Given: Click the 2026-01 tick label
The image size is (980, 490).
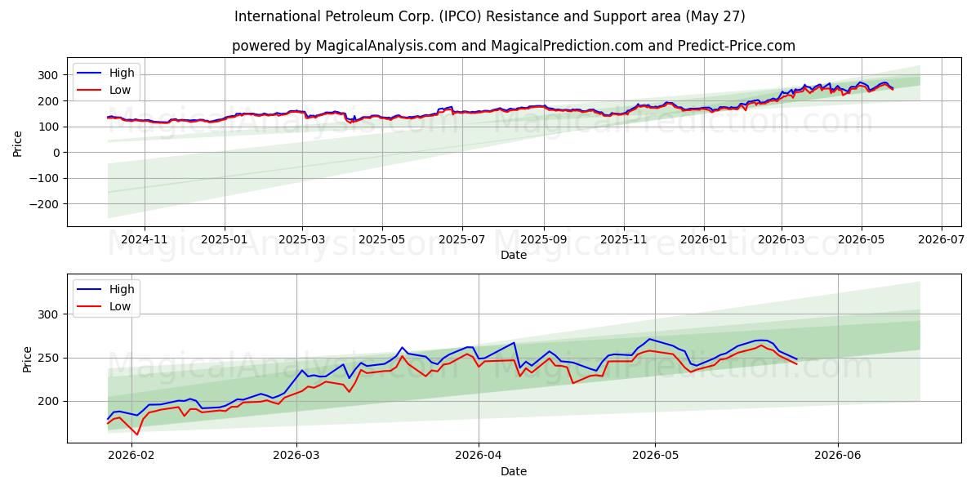Looking at the screenshot, I should coord(703,240).
